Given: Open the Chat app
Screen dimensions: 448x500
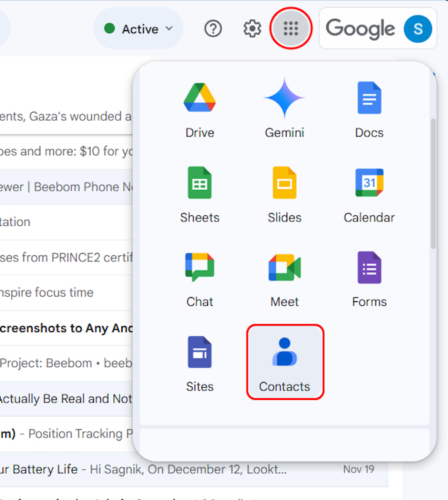Looking at the screenshot, I should click(x=199, y=279).
